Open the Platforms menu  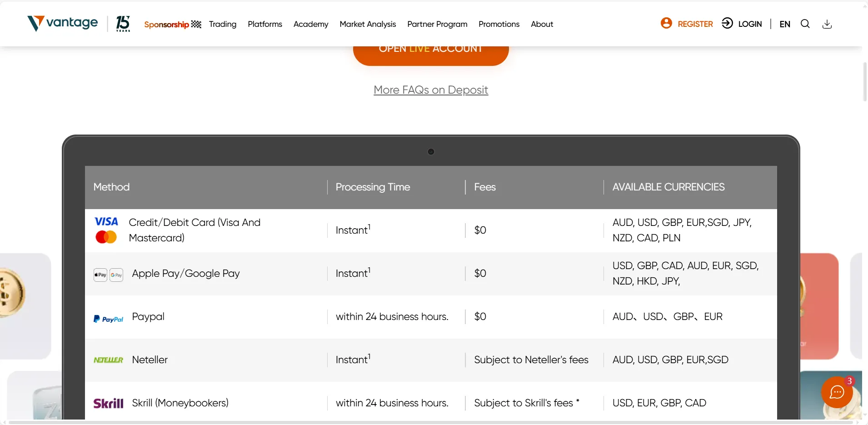[x=265, y=24]
